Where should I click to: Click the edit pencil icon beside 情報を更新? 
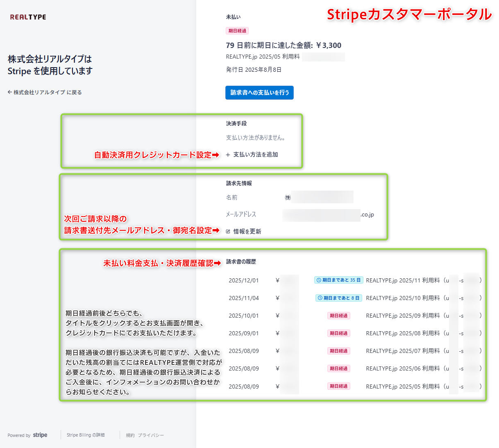[x=228, y=232]
